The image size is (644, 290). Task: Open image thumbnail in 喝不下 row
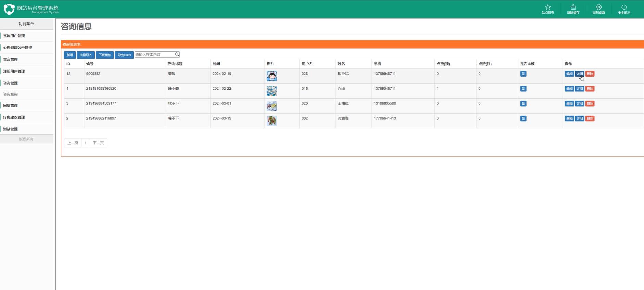[272, 121]
